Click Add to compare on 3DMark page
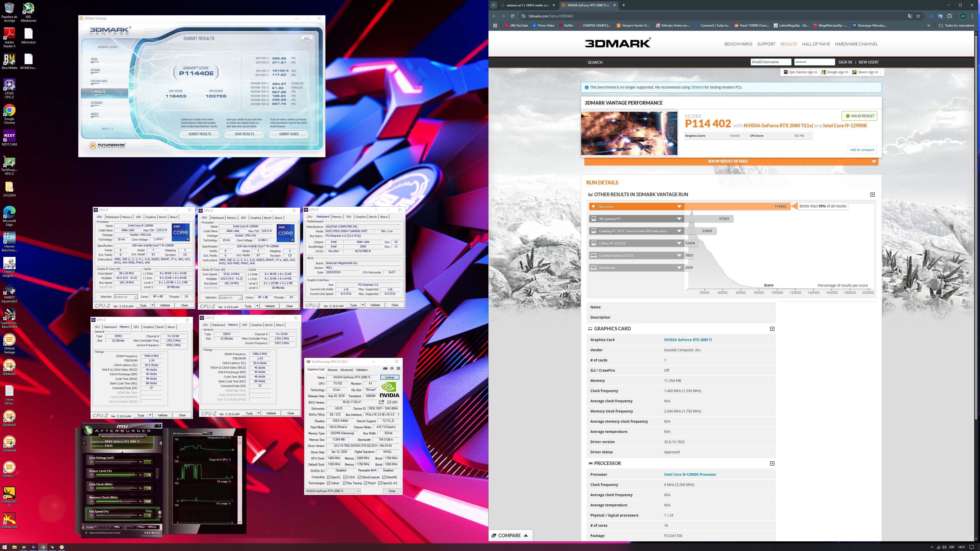 tap(862, 150)
